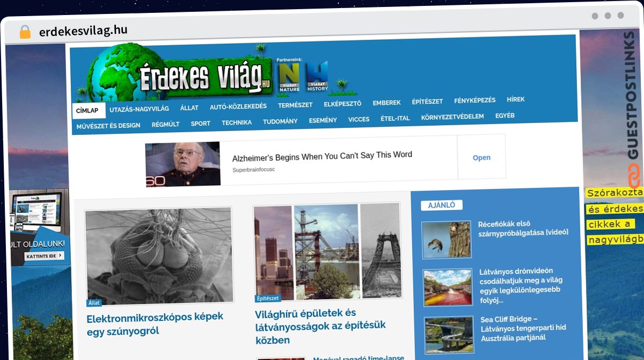
Task: Open the ÉPÍTÉSZET menu item
Action: click(427, 102)
